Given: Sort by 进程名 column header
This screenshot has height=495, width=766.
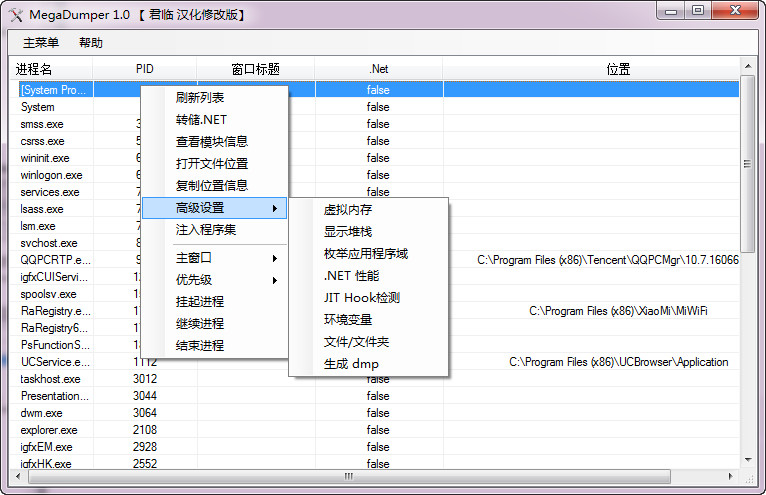Looking at the screenshot, I should pos(51,69).
